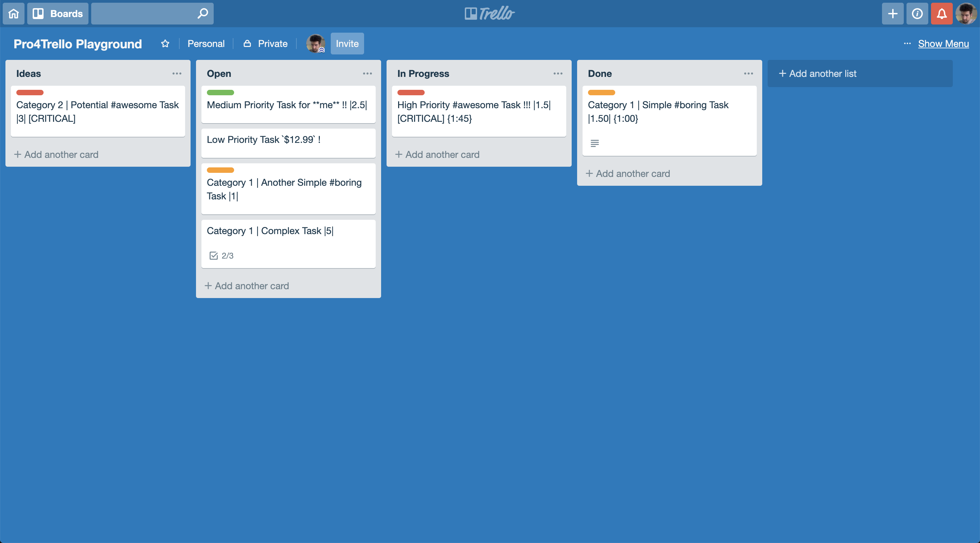Viewport: 980px width, 543px height.
Task: Open the Boards menu
Action: pos(58,13)
